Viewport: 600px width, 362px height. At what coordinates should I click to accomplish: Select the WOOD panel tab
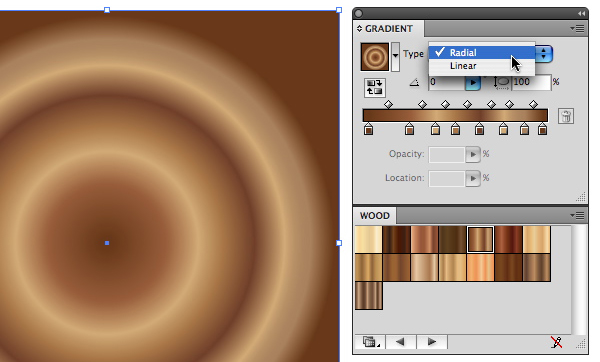[x=375, y=216]
